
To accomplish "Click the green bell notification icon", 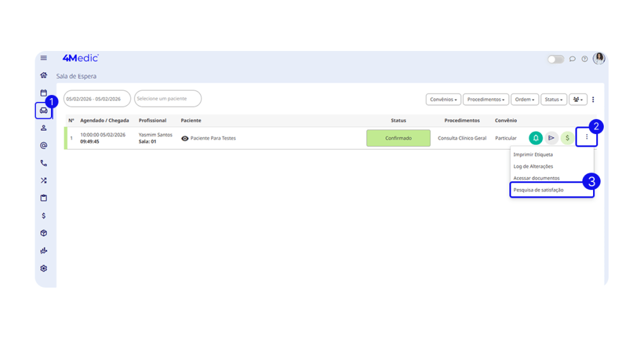I will coord(536,138).
